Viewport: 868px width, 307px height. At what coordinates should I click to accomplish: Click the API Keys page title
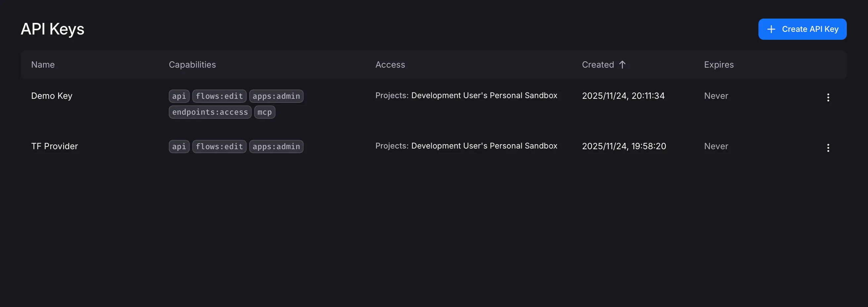(52, 29)
